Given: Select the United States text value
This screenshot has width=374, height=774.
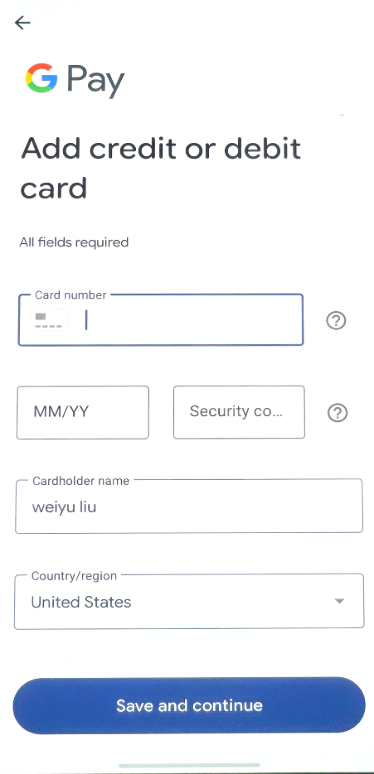Looking at the screenshot, I should click(x=81, y=602).
